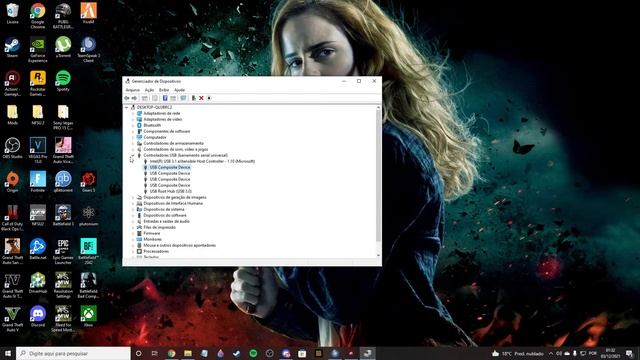Expand the Bluetooth category arrow
Screen dimensions: 640x360
pyautogui.click(x=133, y=125)
